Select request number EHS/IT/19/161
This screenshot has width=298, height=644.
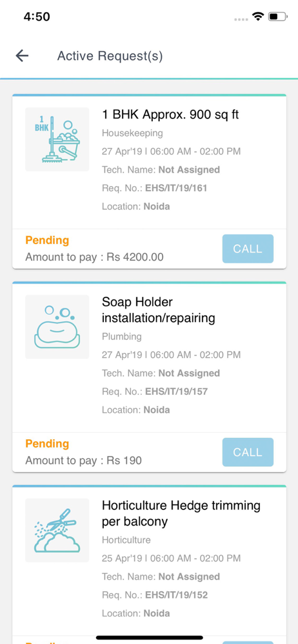pyautogui.click(x=176, y=188)
